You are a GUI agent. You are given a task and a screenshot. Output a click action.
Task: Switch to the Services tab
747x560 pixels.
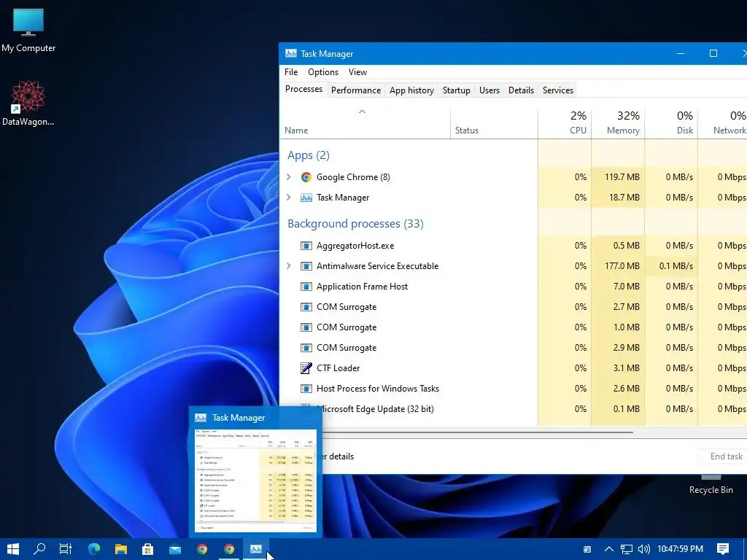(557, 90)
